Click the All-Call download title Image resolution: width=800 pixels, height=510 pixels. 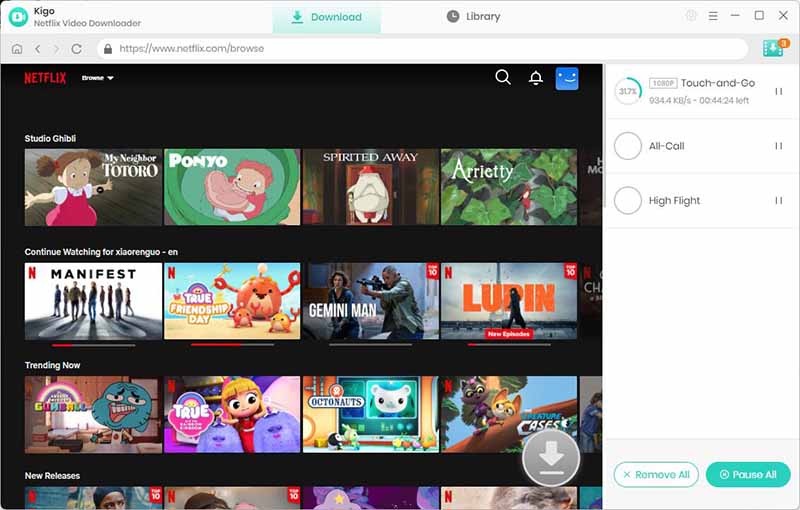tap(666, 146)
